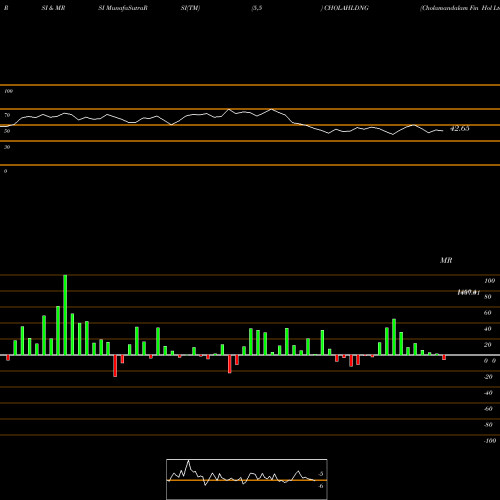Click the 50 level label on RSI axis

[7, 131]
